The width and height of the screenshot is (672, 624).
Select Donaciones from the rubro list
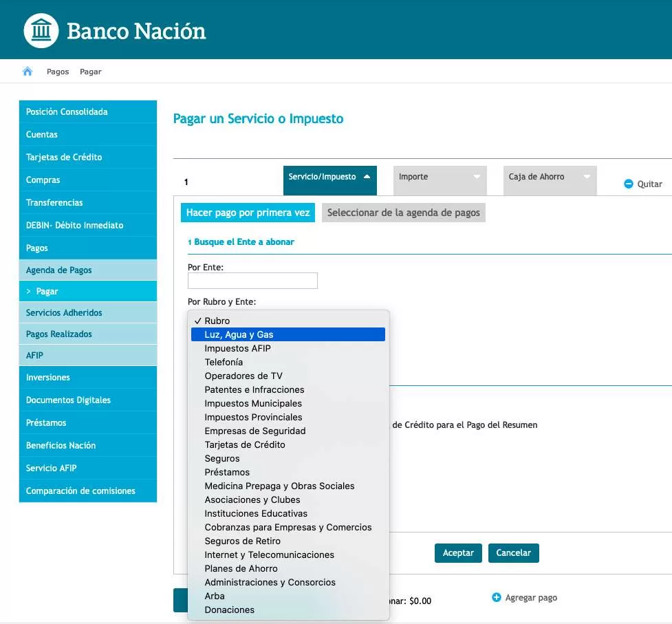click(288, 610)
